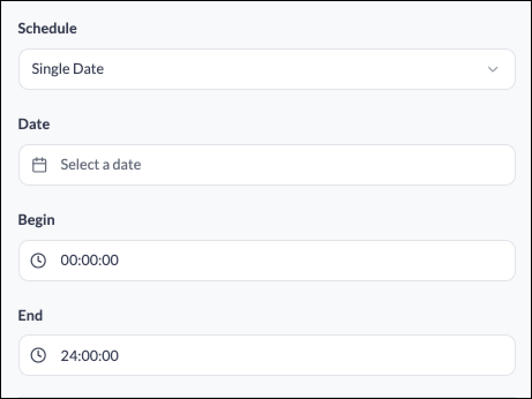The width and height of the screenshot is (532, 399).
Task: Click the 'Select a date' placeholder text
Action: click(101, 164)
